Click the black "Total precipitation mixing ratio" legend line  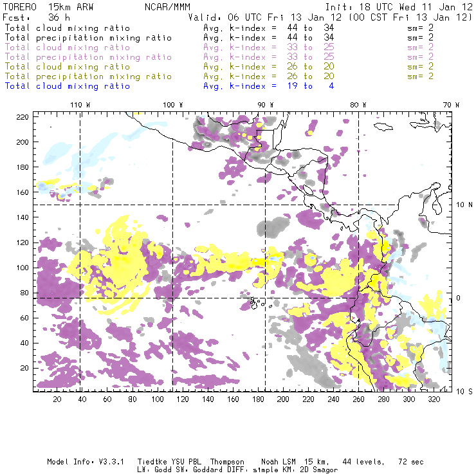[x=88, y=38]
